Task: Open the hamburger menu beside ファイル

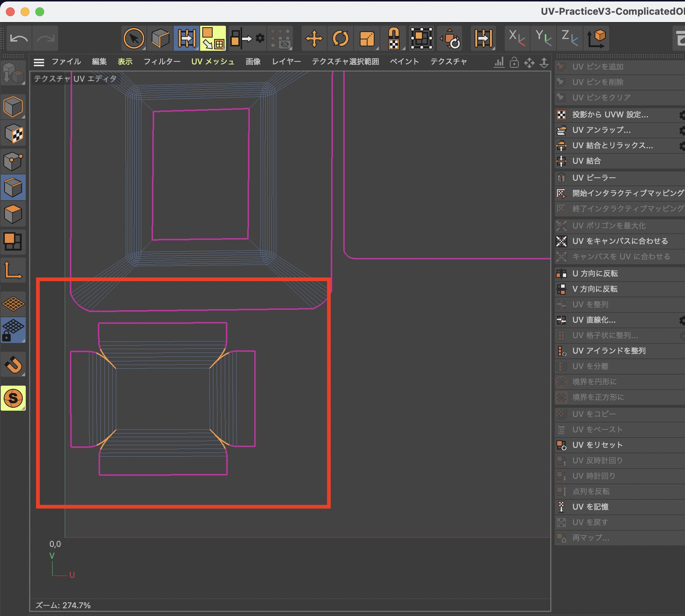Action: tap(39, 62)
